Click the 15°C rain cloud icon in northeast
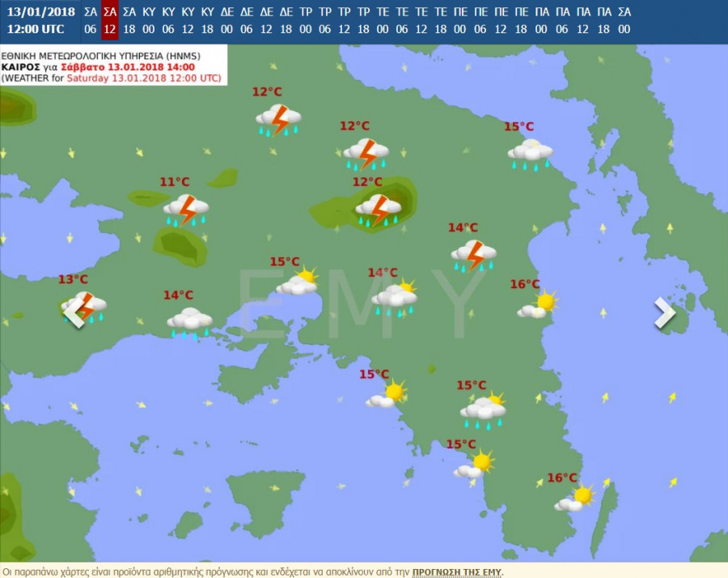This screenshot has height=578, width=728. tap(530, 153)
